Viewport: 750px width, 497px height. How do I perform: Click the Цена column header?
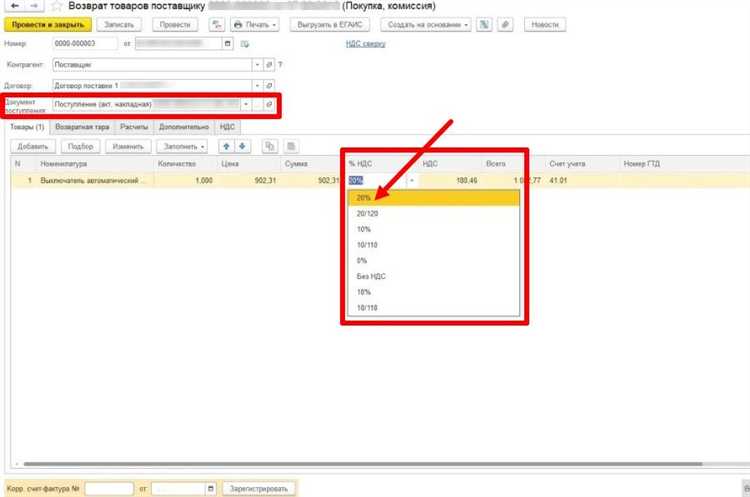[248, 164]
